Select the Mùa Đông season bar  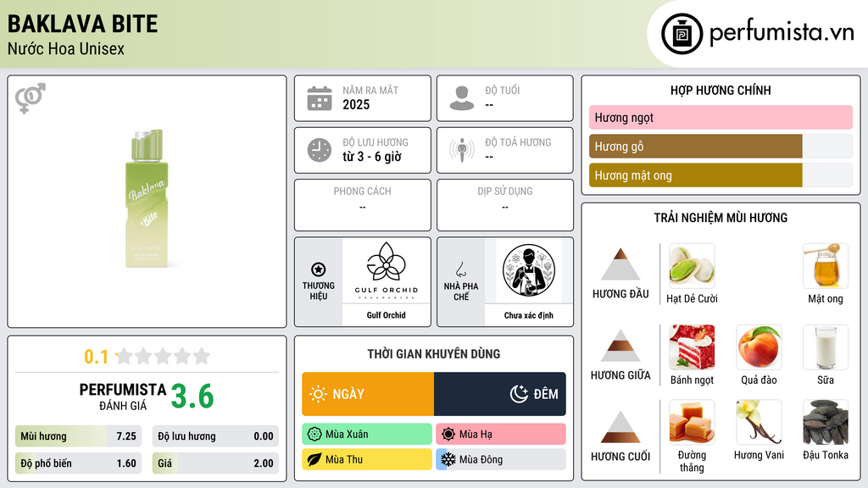click(501, 459)
